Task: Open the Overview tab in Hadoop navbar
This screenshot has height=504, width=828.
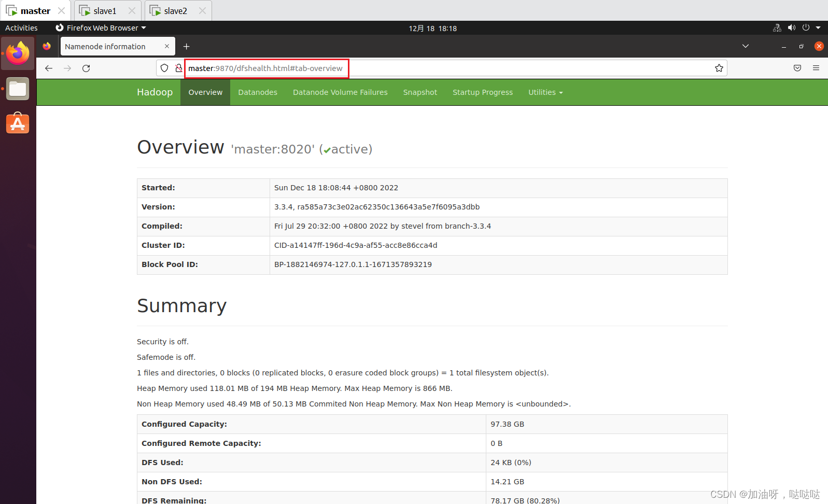Action: (x=205, y=92)
